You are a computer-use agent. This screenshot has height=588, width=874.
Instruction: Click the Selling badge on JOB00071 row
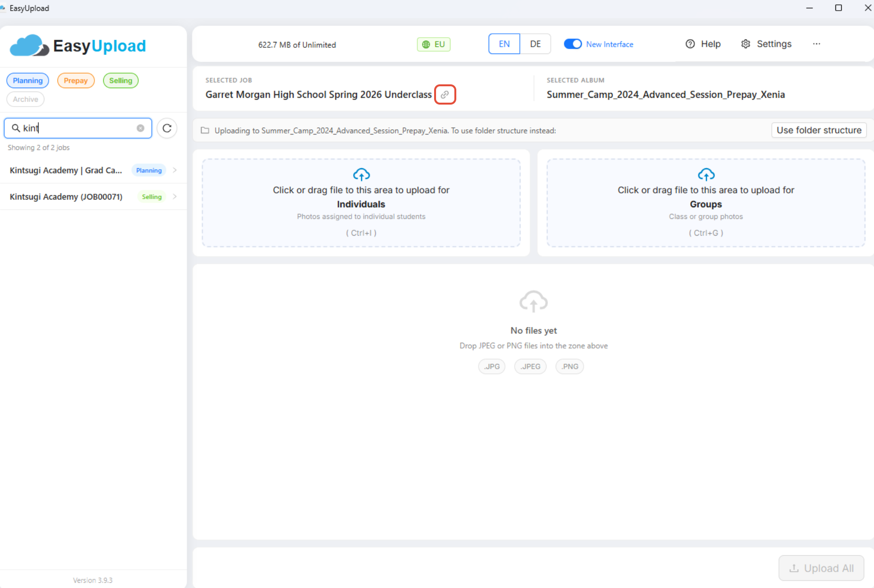click(x=151, y=197)
